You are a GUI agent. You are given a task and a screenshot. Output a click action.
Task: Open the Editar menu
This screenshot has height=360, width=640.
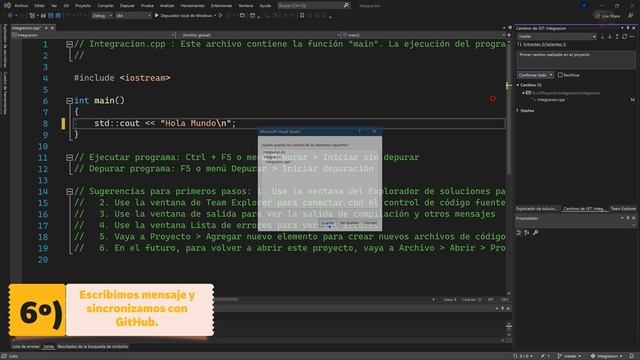[40, 6]
